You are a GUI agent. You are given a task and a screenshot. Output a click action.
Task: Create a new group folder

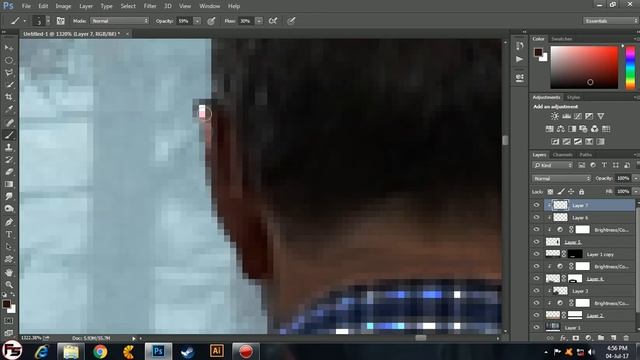click(601, 338)
